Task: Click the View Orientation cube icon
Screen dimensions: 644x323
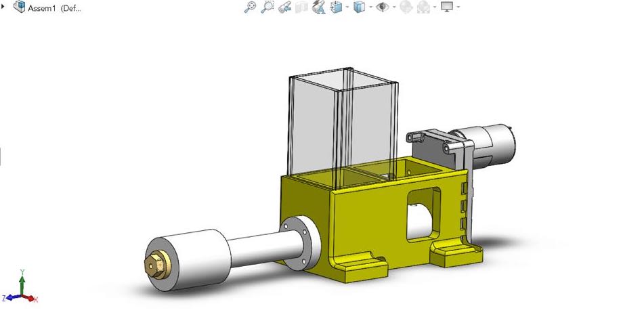Action: 337,7
